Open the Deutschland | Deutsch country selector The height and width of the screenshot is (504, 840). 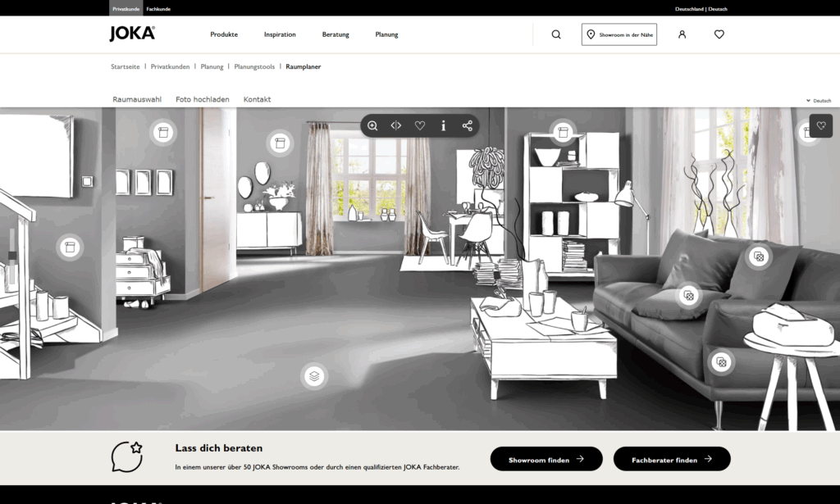click(701, 9)
